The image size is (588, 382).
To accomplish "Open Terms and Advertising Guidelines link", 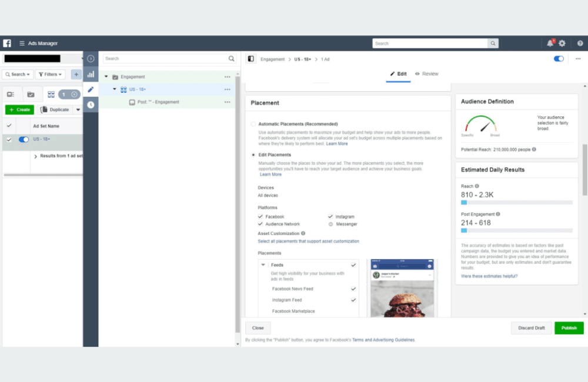I will pos(383,340).
